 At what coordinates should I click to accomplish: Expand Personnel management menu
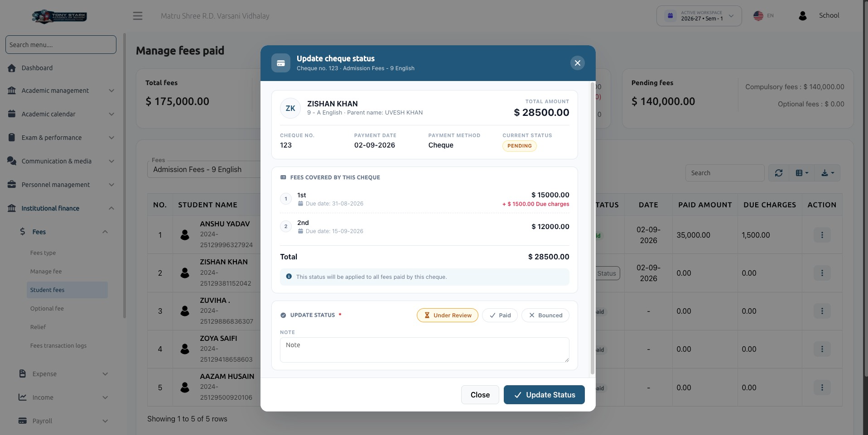(x=61, y=185)
